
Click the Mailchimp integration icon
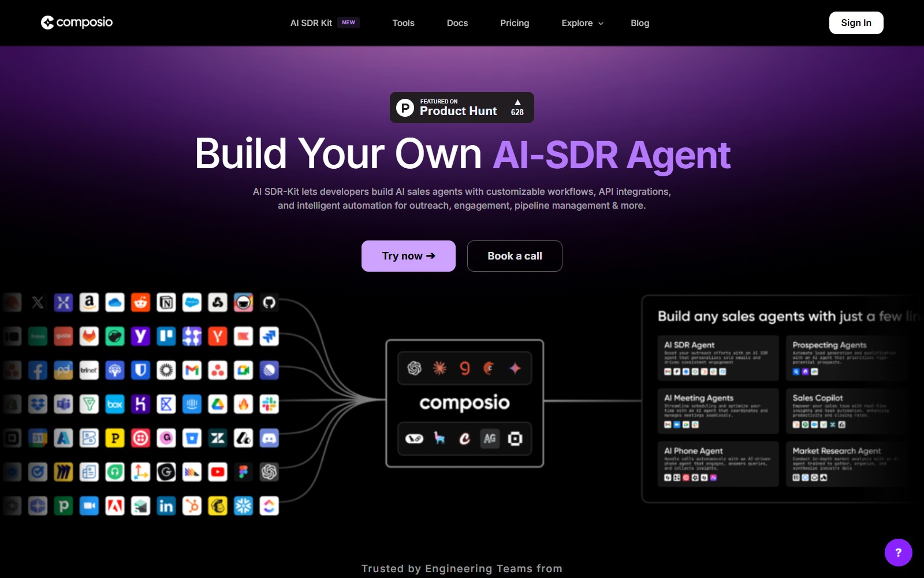218,506
